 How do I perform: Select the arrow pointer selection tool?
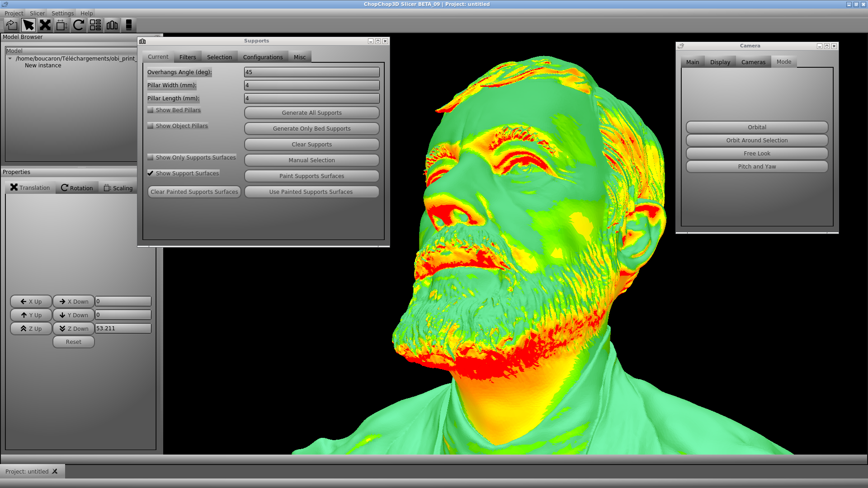coord(28,25)
